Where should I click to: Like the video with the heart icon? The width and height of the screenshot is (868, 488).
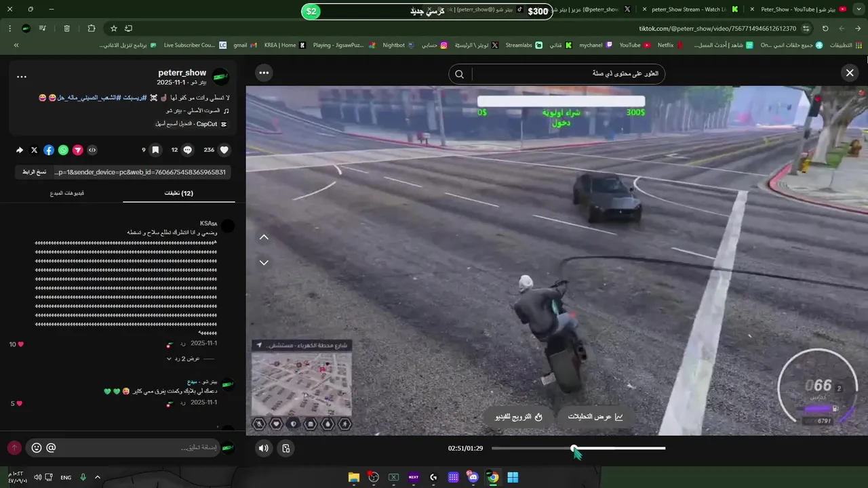pyautogui.click(x=224, y=150)
